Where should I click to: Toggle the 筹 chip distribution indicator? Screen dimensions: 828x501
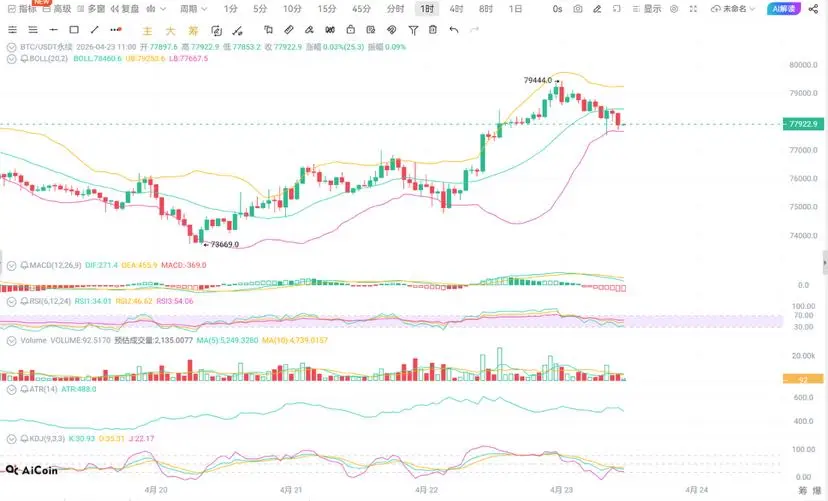193,31
